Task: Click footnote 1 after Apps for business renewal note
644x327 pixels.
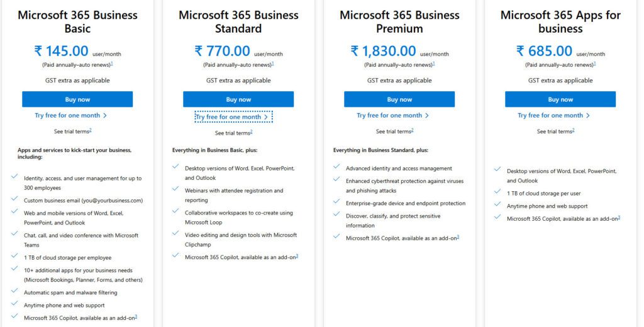Action: pos(595,64)
